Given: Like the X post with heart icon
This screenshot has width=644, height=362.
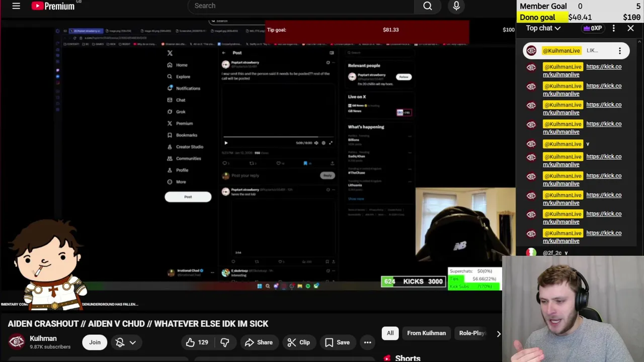Looking at the screenshot, I should tap(278, 163).
